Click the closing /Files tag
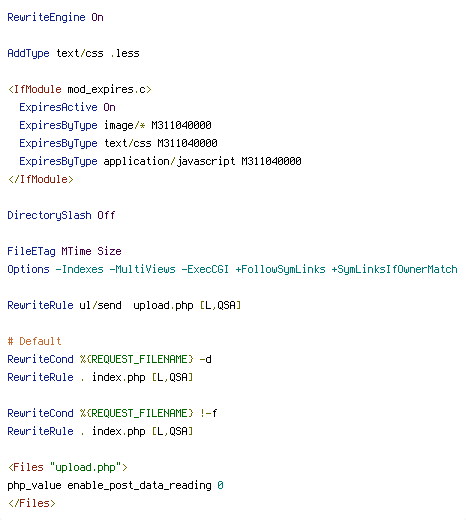This screenshot has height=520, width=466. point(32,503)
